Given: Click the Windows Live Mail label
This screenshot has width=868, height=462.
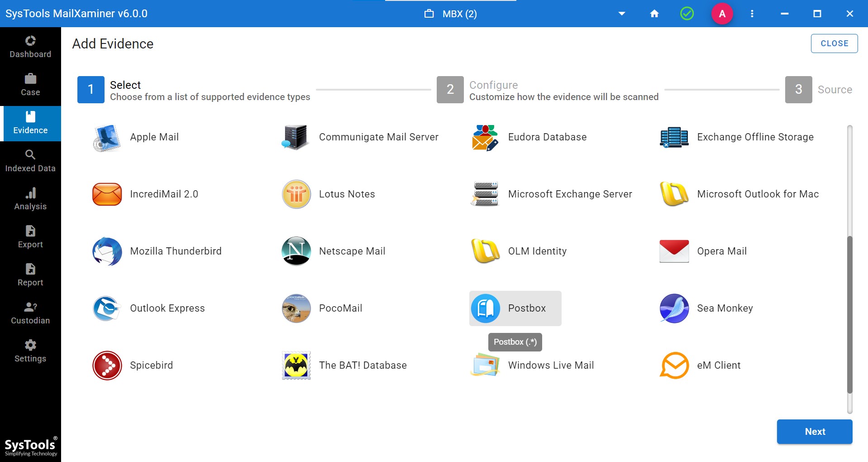Looking at the screenshot, I should point(551,366).
